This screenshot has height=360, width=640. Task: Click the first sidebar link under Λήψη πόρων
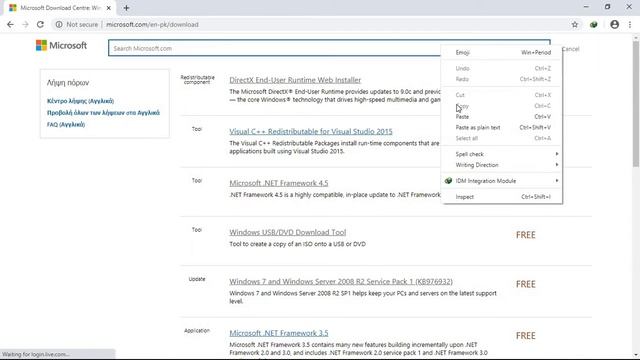click(x=80, y=101)
